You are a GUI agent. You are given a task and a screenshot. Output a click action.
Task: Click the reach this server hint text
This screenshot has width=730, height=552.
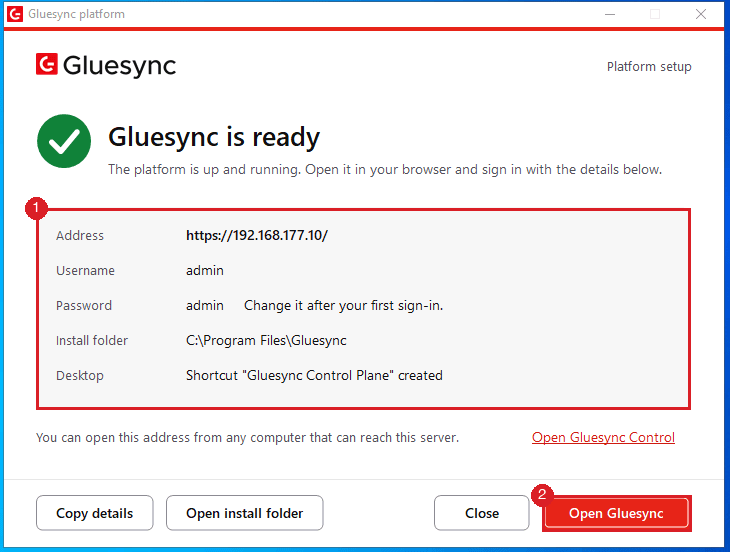[247, 438]
